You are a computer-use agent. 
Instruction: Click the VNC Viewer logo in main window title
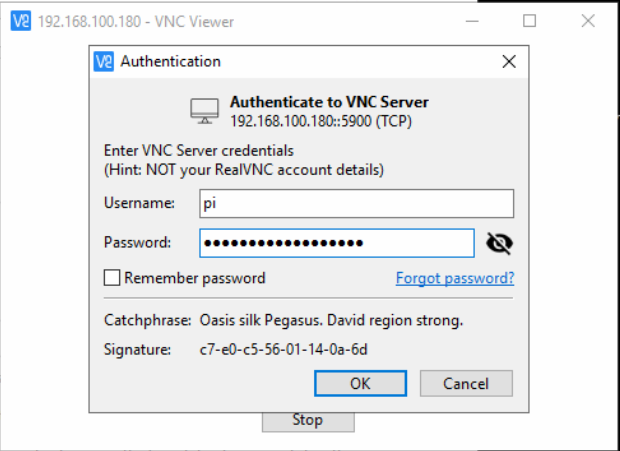21,21
